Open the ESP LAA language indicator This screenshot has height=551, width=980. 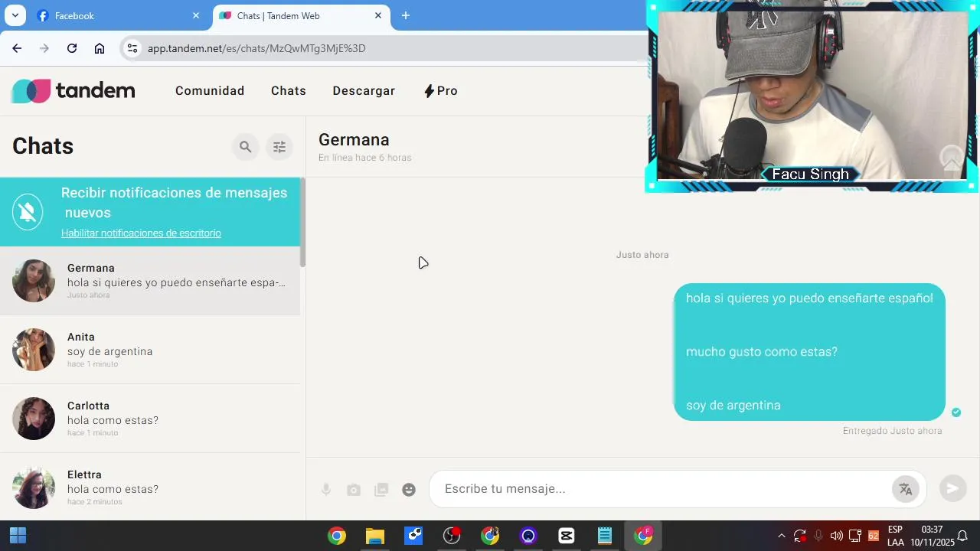(895, 536)
